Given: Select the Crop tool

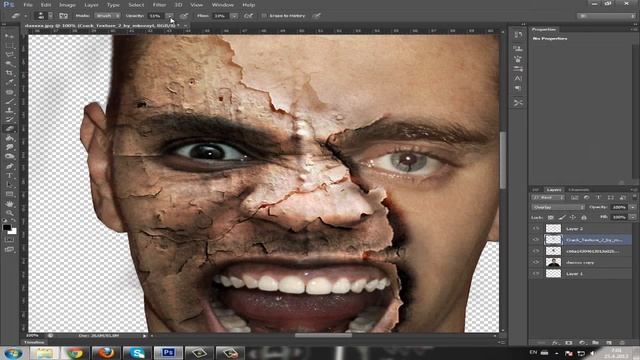Looking at the screenshot, I should click(x=9, y=73).
